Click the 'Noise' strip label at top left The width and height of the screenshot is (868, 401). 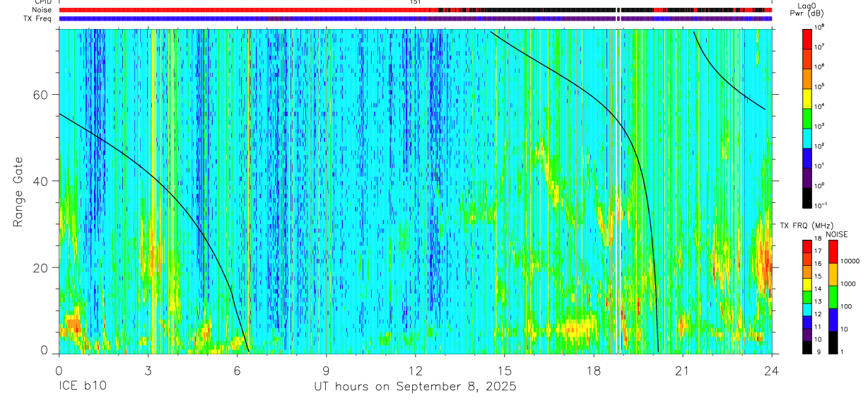point(41,10)
